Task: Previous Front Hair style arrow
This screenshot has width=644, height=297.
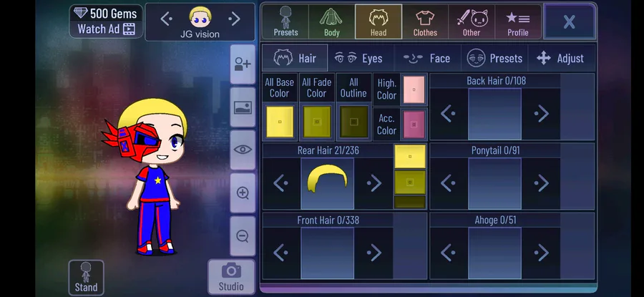Action: pos(281,253)
